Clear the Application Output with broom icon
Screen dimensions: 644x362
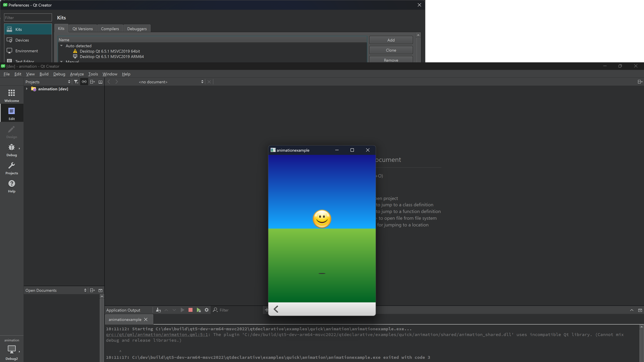pos(158,310)
